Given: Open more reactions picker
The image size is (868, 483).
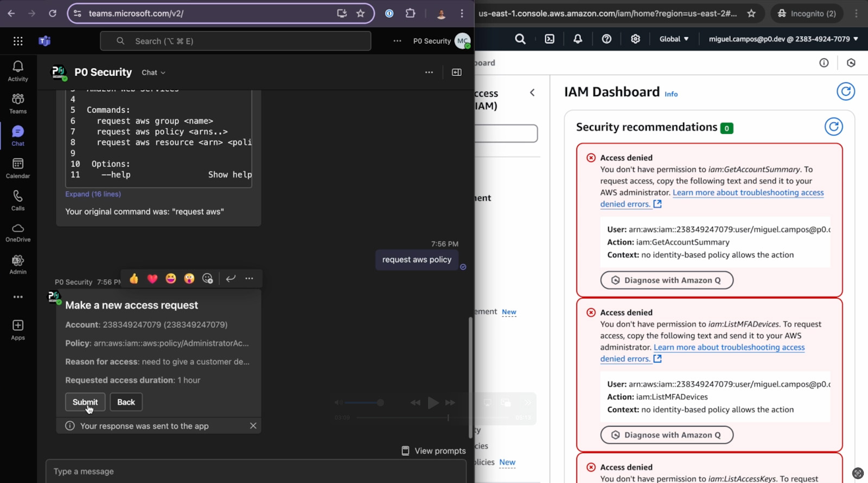Looking at the screenshot, I should pyautogui.click(x=207, y=278).
